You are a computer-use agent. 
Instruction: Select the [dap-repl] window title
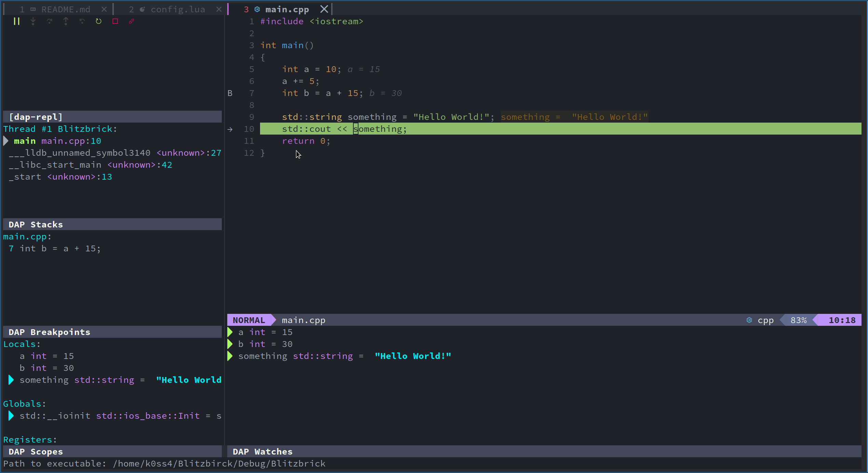pyautogui.click(x=36, y=117)
